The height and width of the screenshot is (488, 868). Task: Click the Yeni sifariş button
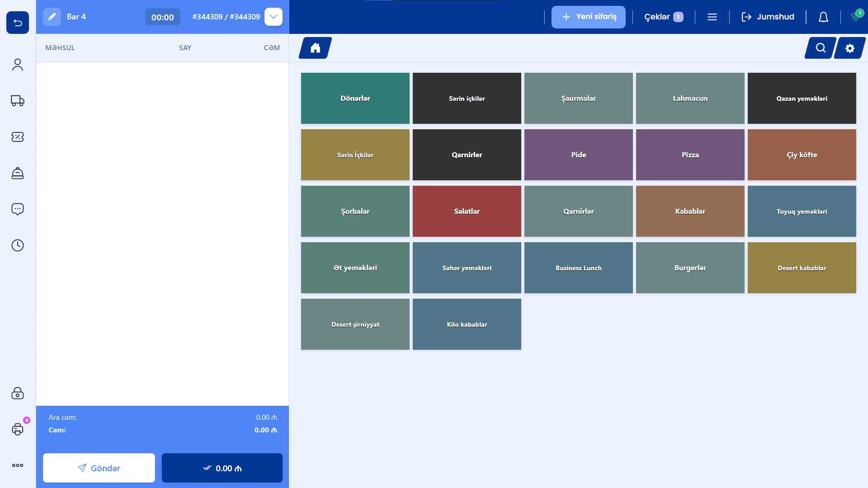[x=589, y=17]
